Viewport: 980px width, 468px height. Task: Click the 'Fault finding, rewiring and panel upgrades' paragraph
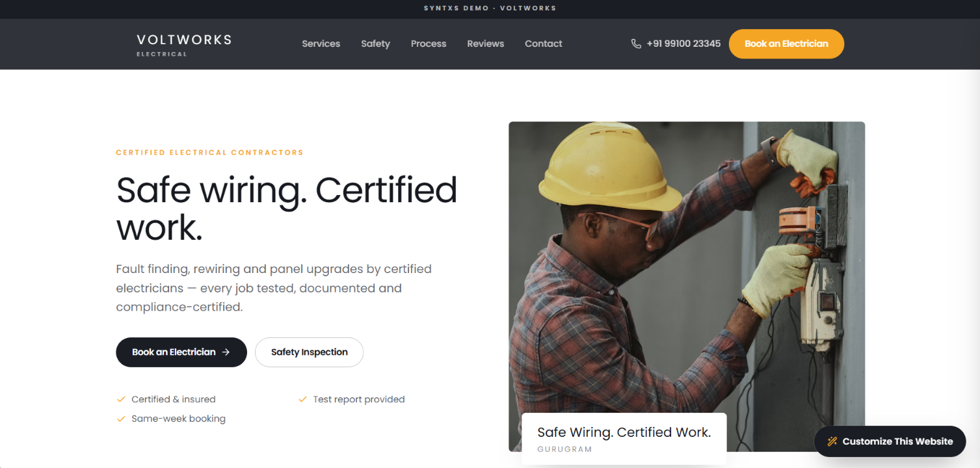point(274,288)
